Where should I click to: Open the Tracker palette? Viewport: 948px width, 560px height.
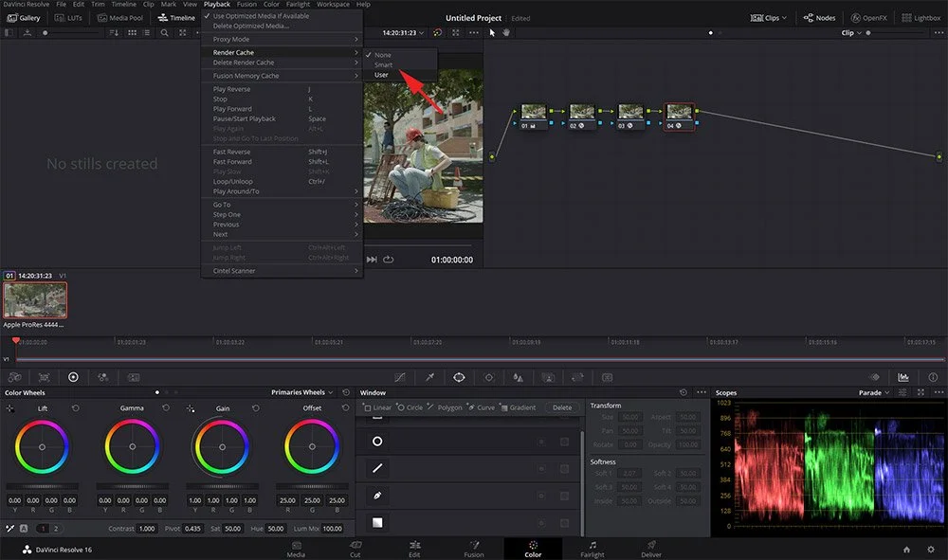[x=488, y=377]
